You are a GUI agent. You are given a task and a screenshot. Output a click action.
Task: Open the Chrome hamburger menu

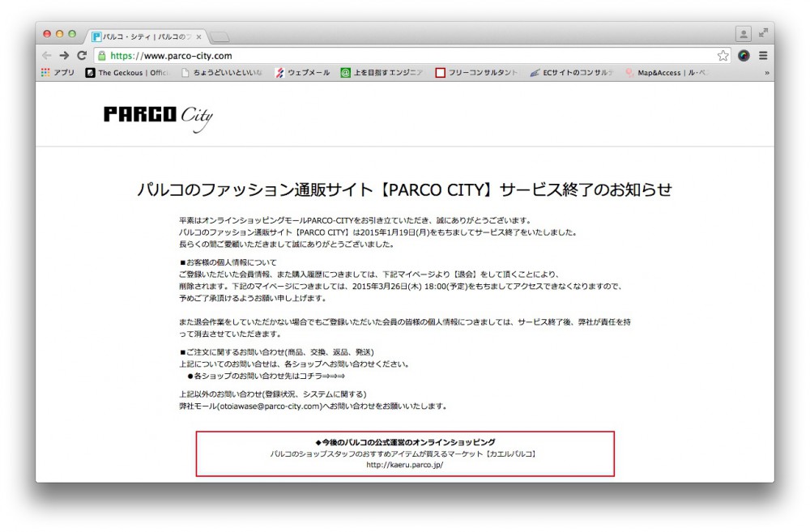[763, 56]
